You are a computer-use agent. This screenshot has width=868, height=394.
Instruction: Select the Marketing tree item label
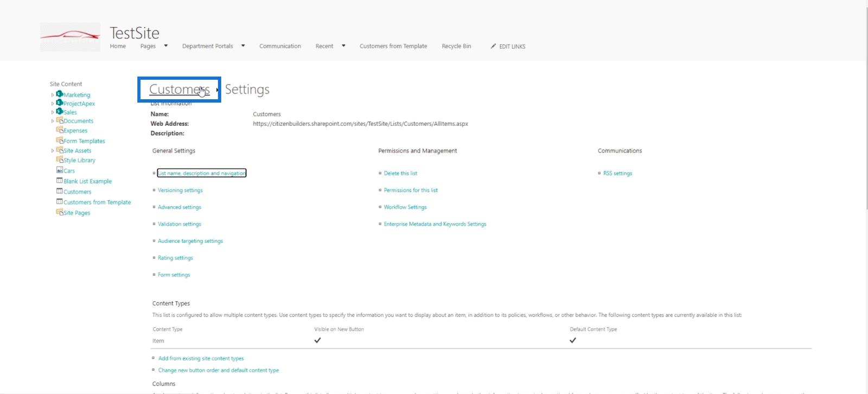tap(77, 95)
